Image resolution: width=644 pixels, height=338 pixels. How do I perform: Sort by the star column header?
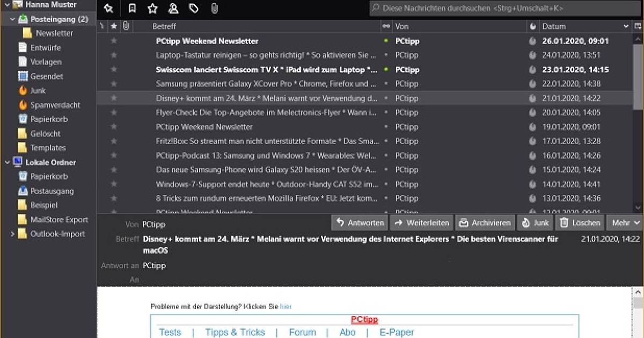coord(114,26)
